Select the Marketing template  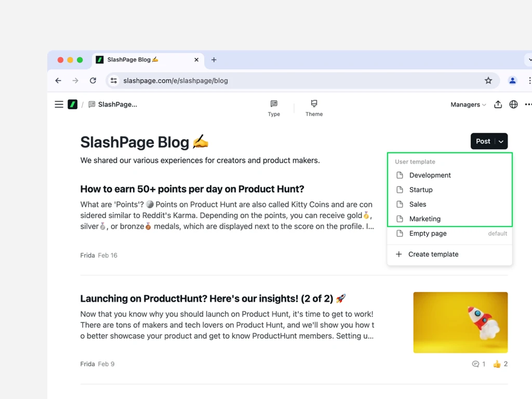tap(449, 219)
